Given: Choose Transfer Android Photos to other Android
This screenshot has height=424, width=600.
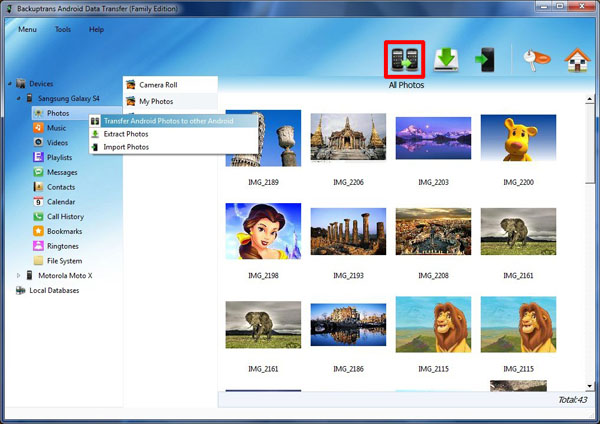Looking at the screenshot, I should click(167, 121).
